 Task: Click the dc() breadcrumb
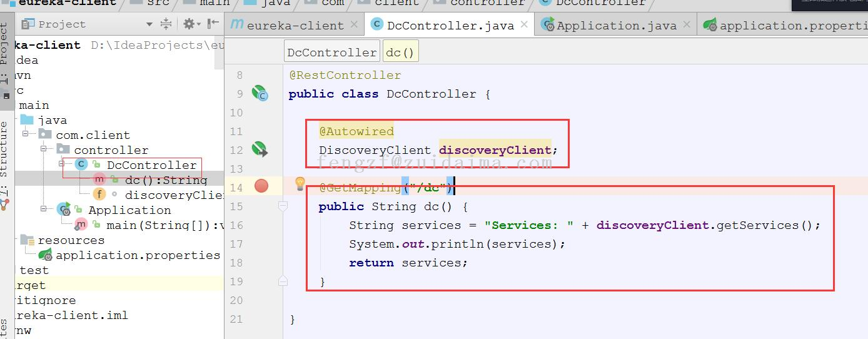tap(400, 53)
